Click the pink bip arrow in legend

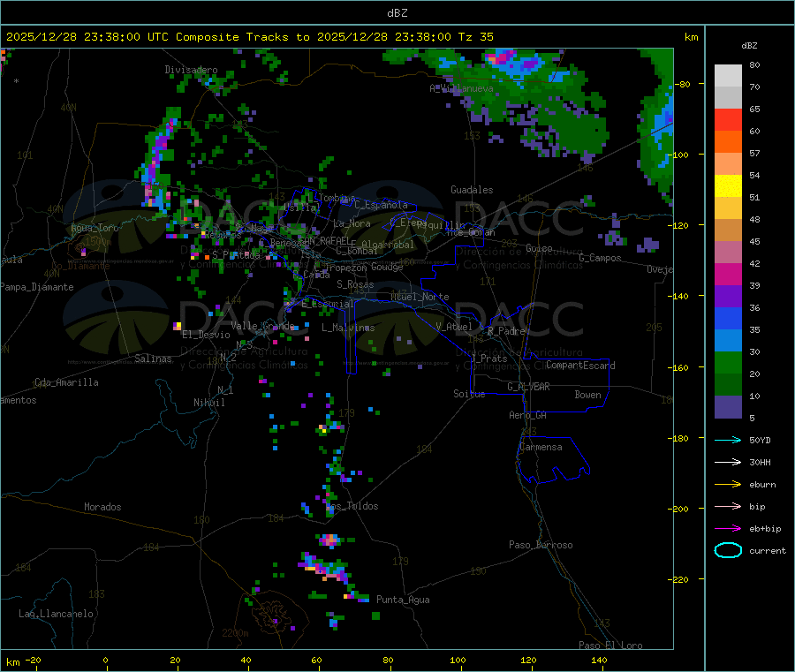point(728,506)
